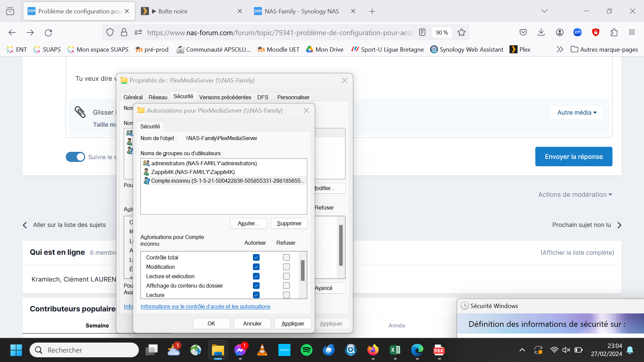Viewport: 644px width, 362px height.
Task: Open the Personnaliser tab in Propriétés
Action: point(293,97)
